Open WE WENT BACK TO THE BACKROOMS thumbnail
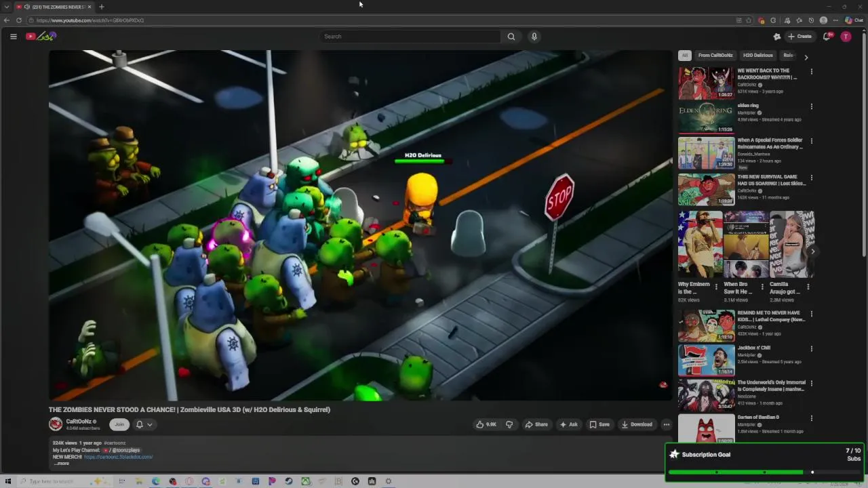The image size is (868, 488). click(706, 83)
